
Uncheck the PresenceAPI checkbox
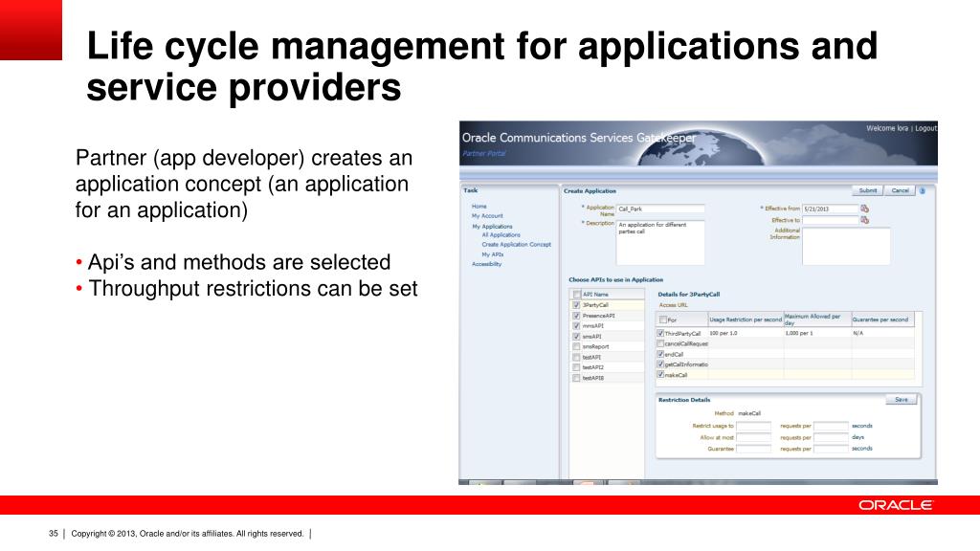[x=576, y=316]
